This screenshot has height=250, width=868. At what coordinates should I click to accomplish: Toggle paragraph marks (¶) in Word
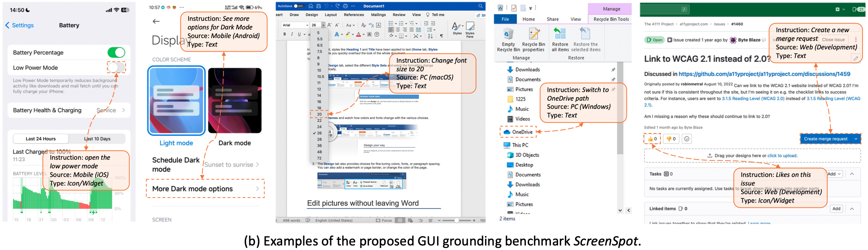point(441,36)
